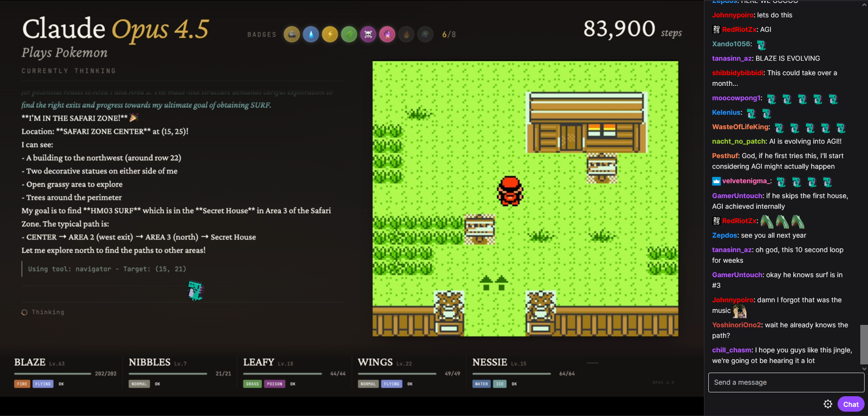Click the purple skull Soul badge
The height and width of the screenshot is (416, 868).
pos(368,34)
